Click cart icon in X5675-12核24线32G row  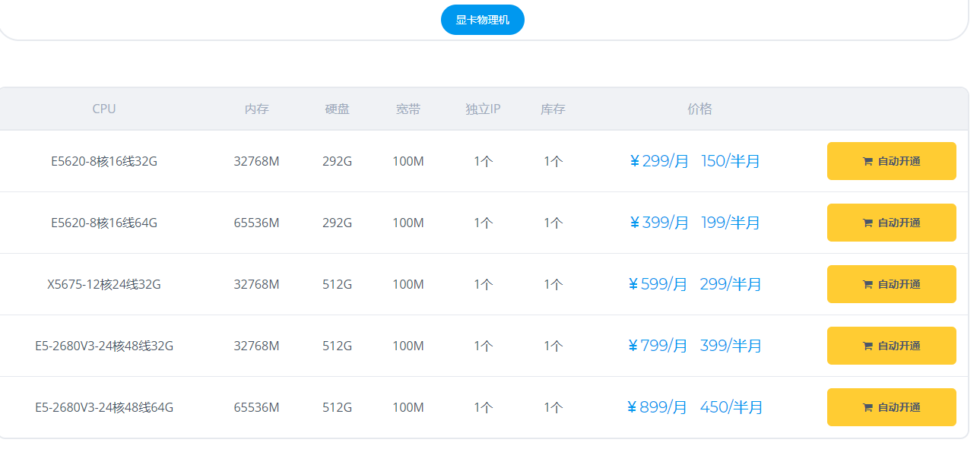867,284
